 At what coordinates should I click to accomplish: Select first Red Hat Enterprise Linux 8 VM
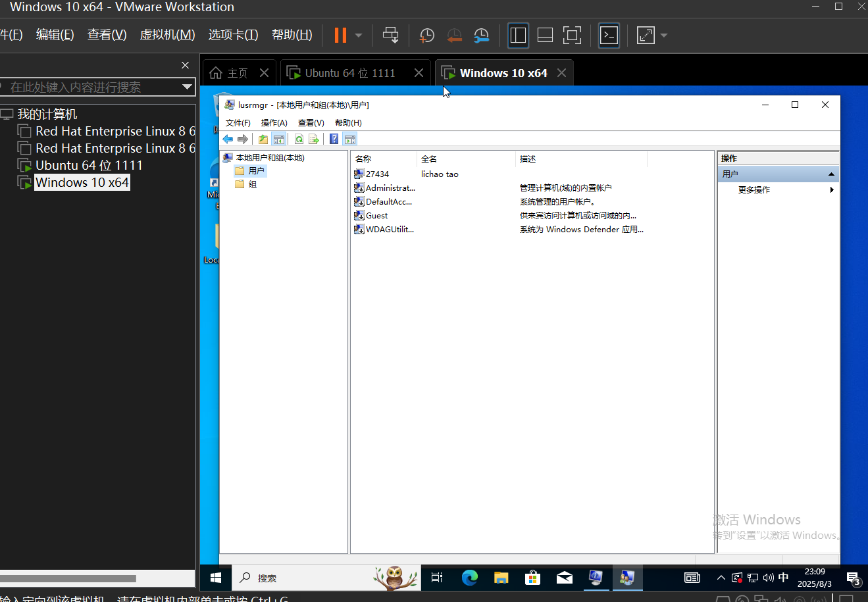point(115,131)
